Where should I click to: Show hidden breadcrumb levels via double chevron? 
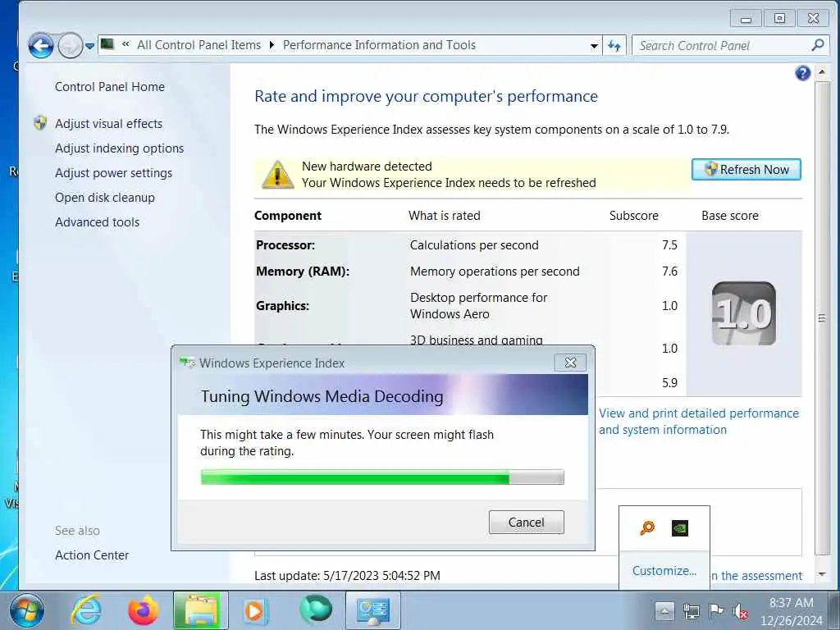126,44
